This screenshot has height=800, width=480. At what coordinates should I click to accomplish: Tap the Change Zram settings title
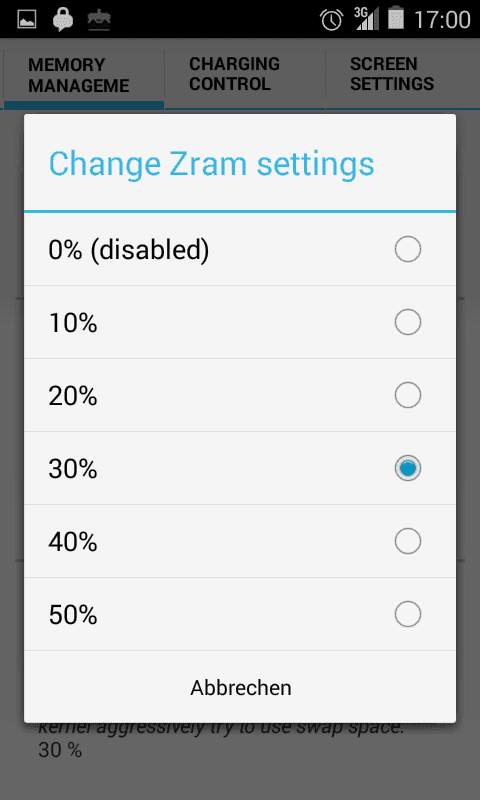(x=212, y=164)
